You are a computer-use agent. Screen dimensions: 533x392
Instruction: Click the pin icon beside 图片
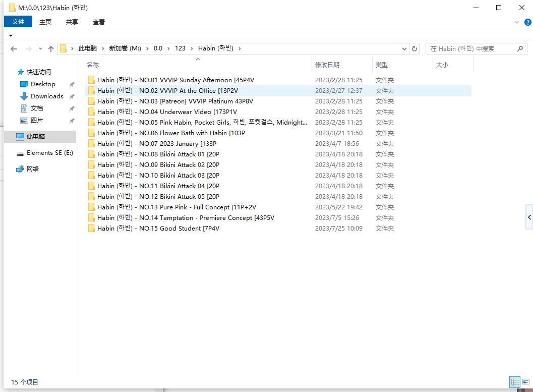tap(72, 121)
